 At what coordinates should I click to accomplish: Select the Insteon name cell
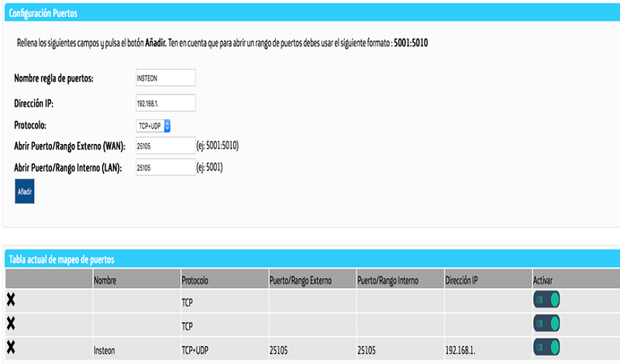(x=136, y=350)
